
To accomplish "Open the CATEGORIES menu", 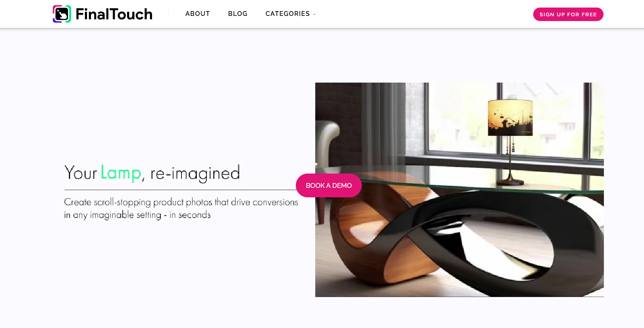I will pos(287,14).
